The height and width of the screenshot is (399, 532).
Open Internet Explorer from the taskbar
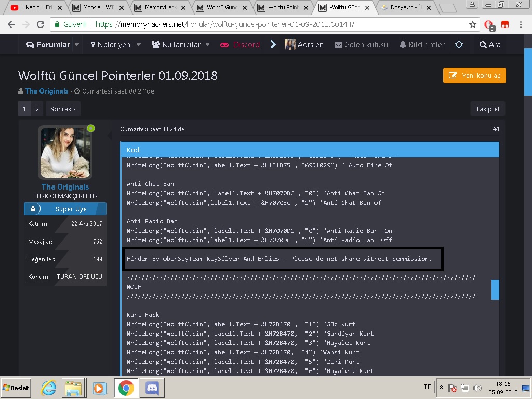point(48,388)
